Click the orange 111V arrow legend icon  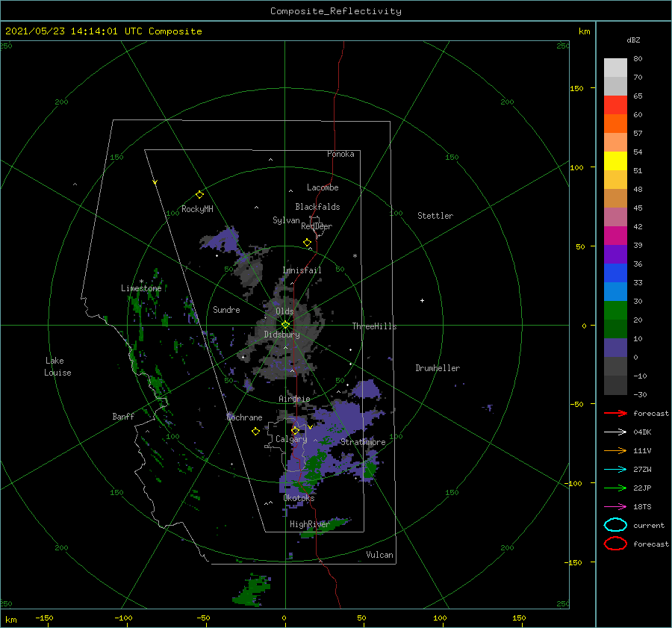[615, 450]
